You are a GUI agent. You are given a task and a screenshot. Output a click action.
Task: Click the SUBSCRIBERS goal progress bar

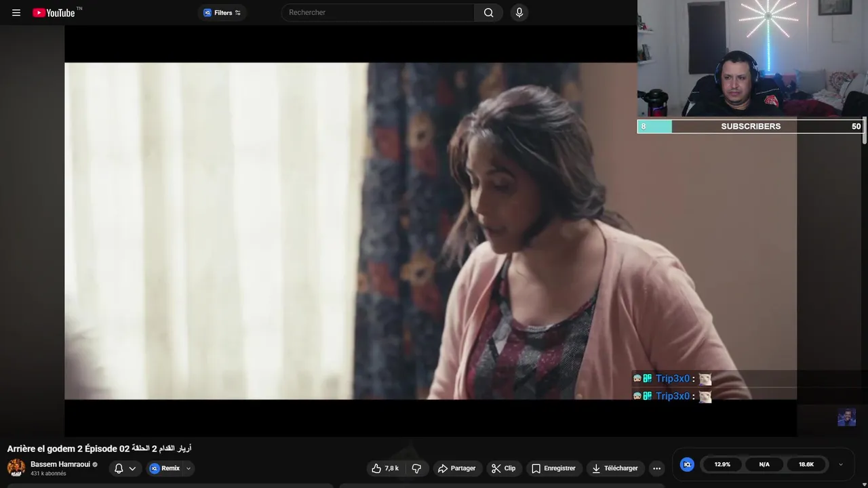click(x=751, y=126)
